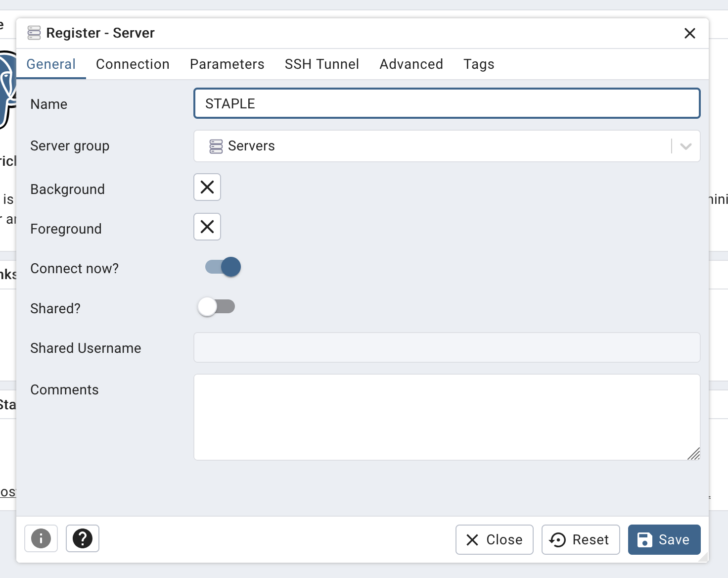
Task: Go to the Parameters tab
Action: click(227, 64)
